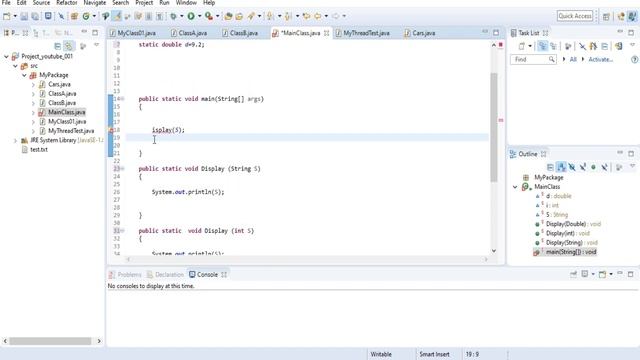Click Display Selected Console icon
This screenshot has height=360, width=640.
(585, 274)
